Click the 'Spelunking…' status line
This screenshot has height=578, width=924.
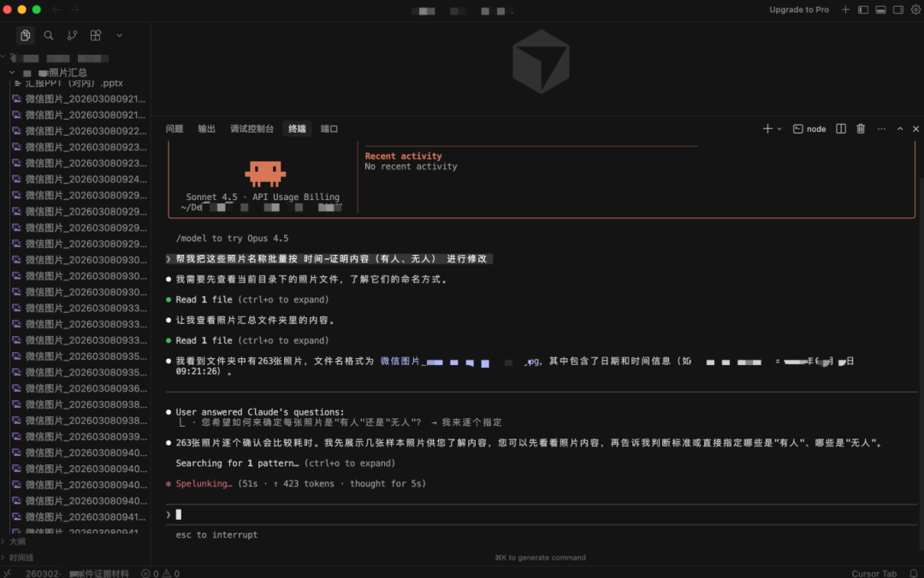point(296,484)
